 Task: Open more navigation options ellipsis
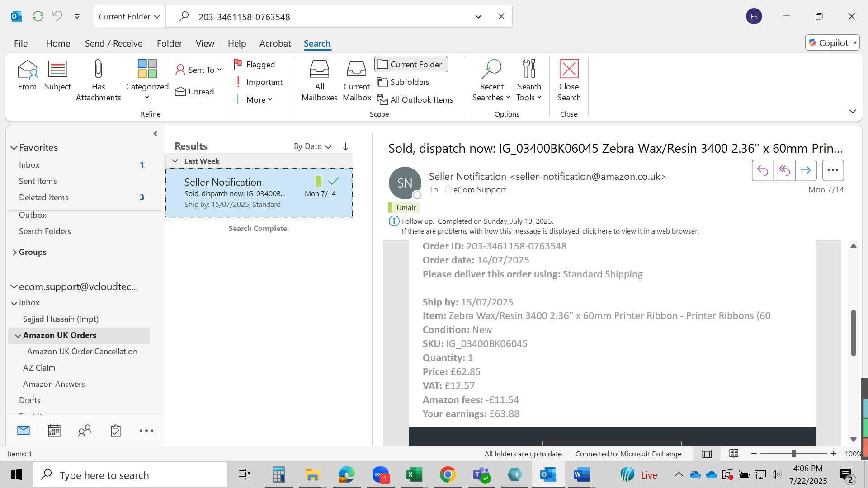pos(146,431)
